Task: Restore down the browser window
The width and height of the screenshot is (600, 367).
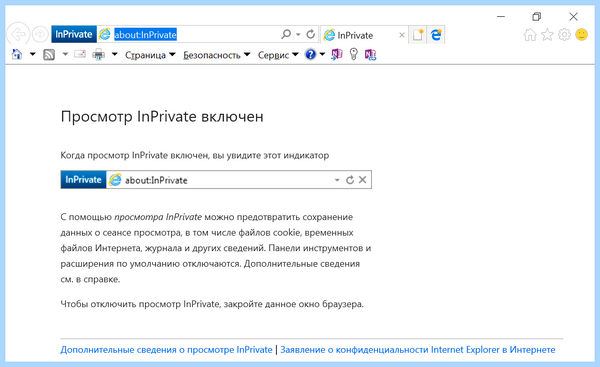Action: 536,16
